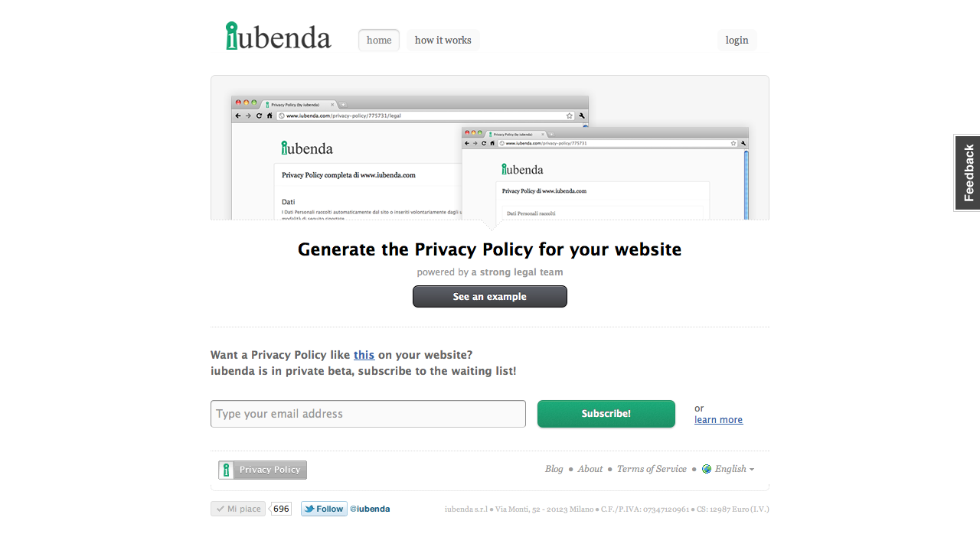The height and width of the screenshot is (537, 980).
Task: Click the 696 like counter bubble
Action: [x=281, y=509]
